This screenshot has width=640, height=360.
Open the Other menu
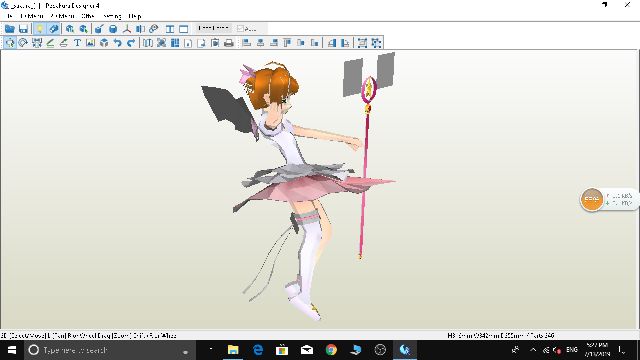coord(87,16)
